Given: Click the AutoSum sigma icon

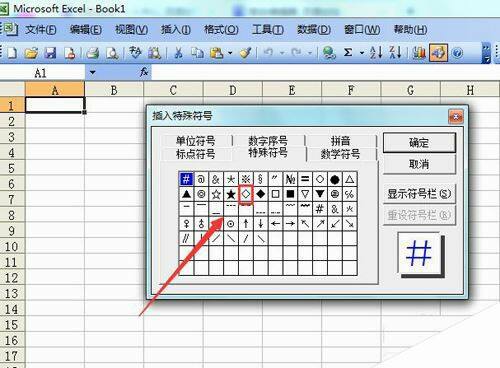Looking at the screenshot, I should pos(348,53).
